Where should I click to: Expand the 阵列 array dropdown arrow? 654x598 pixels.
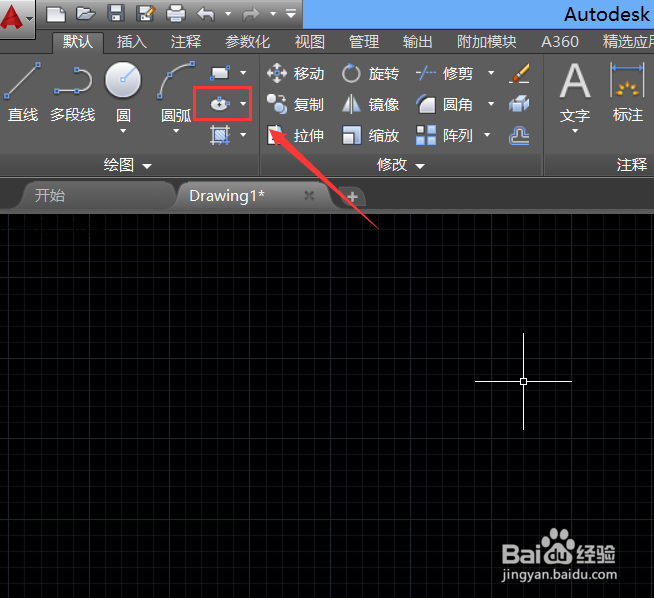pos(487,135)
